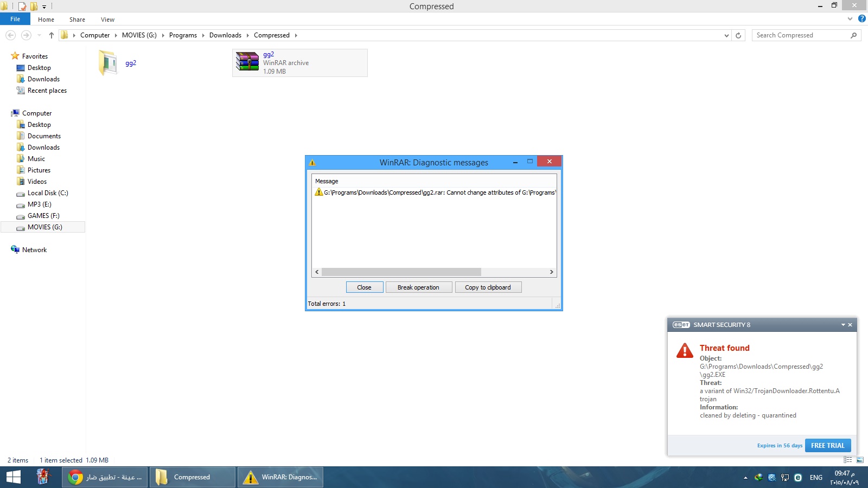Click the network tray icon
The height and width of the screenshot is (488, 868).
[785, 478]
